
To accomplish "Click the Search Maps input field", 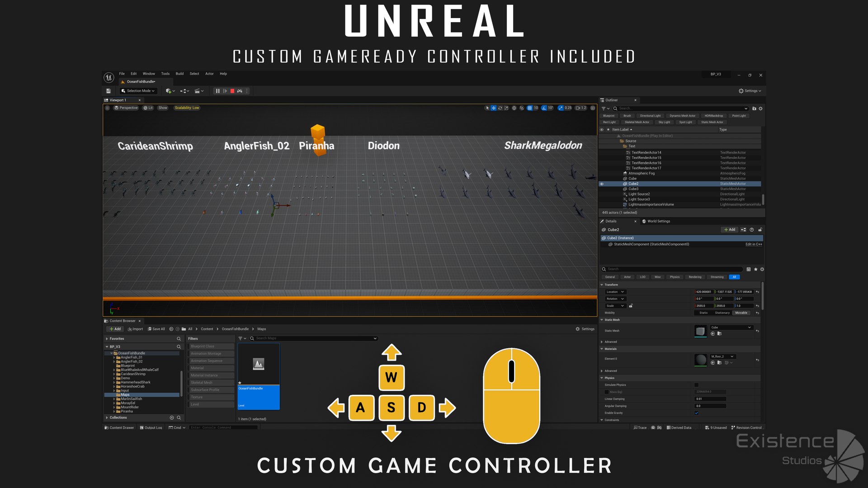I will pos(313,338).
